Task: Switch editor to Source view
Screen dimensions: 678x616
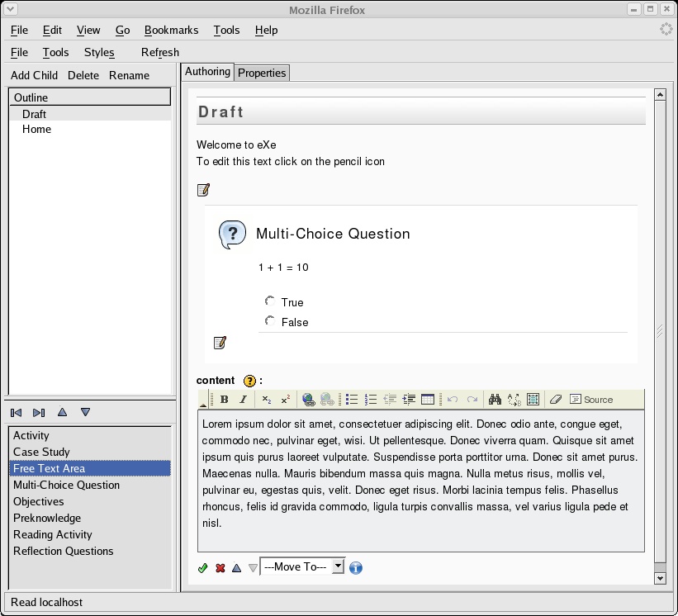Action: tap(591, 400)
